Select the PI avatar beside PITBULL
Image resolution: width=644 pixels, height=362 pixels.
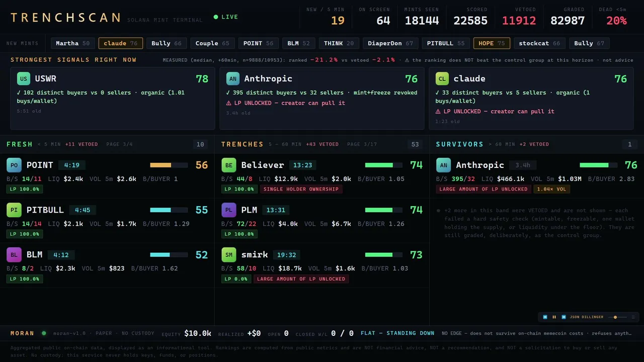[14, 210]
